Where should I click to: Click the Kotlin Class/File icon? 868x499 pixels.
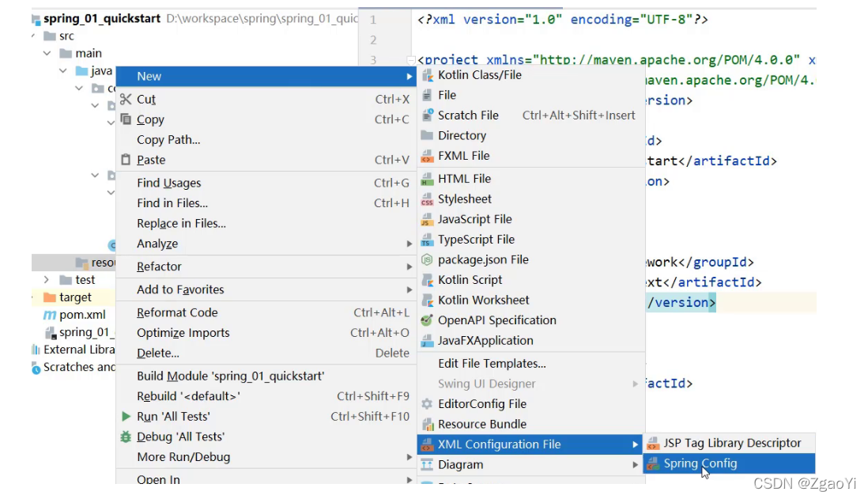[427, 75]
